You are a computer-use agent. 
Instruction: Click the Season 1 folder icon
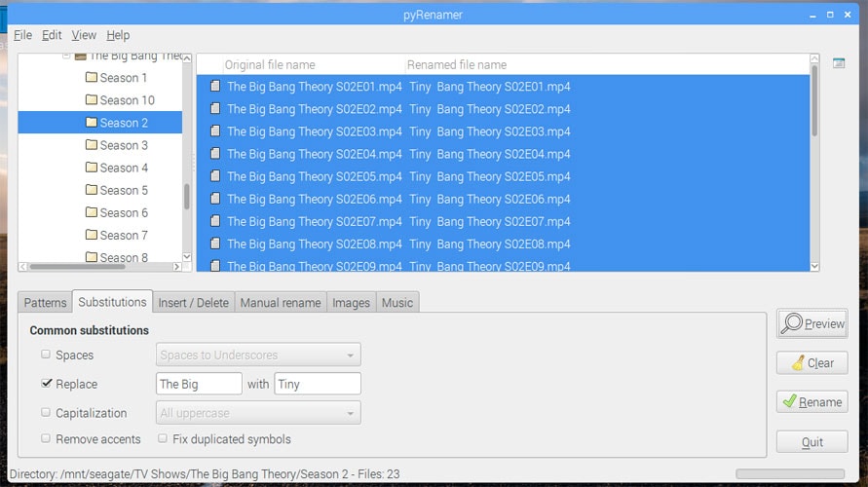click(92, 77)
